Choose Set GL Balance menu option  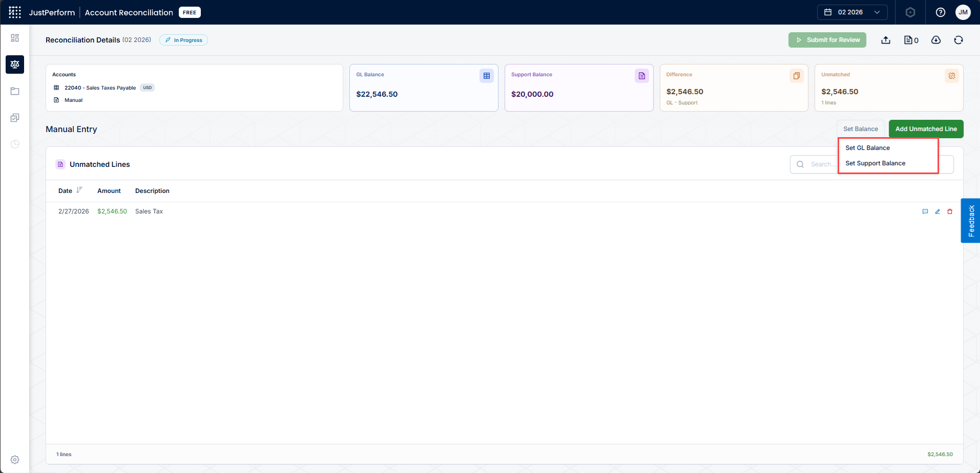867,148
